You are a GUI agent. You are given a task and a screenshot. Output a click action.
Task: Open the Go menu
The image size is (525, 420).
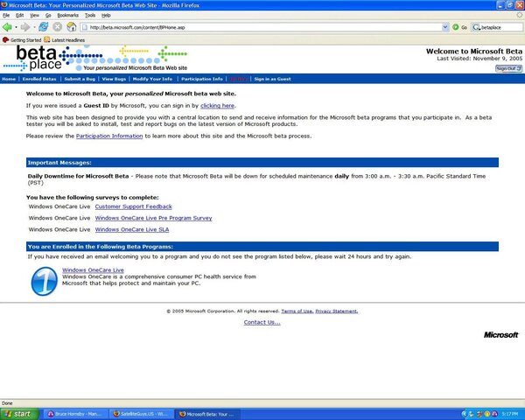pos(48,16)
